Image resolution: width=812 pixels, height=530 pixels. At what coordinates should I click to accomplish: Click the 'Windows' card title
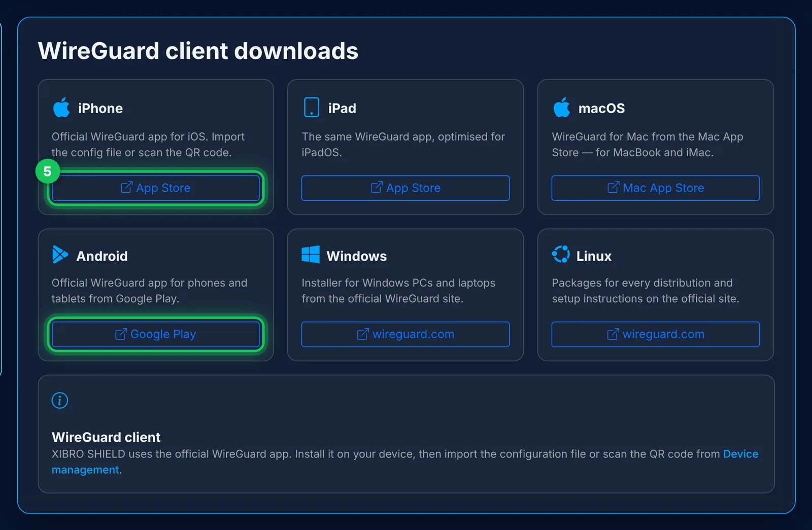click(x=357, y=256)
